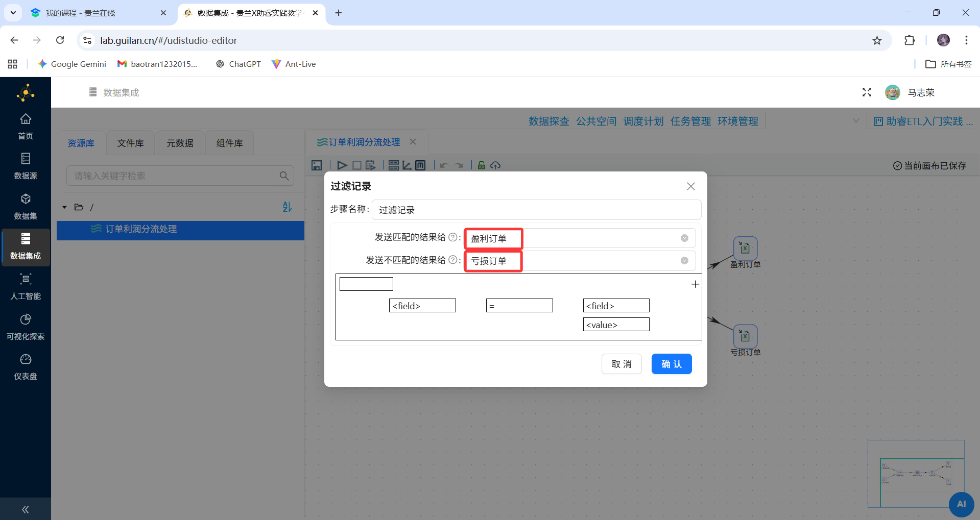The width and height of the screenshot is (980, 520).
Task: Switch to the 组件库 tab
Action: (230, 143)
